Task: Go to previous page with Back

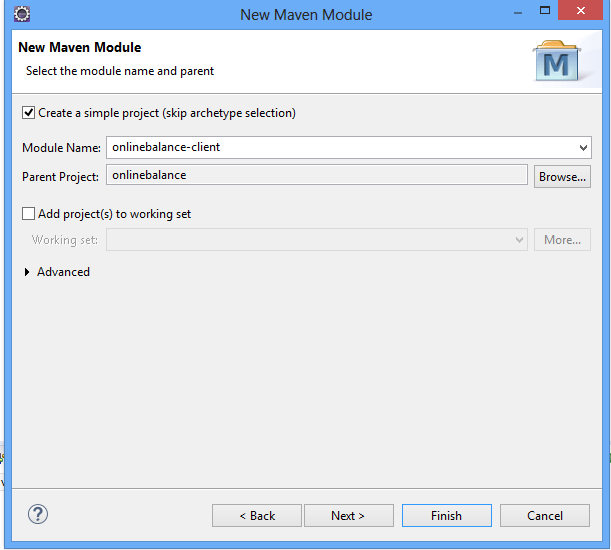Action: coord(257,516)
